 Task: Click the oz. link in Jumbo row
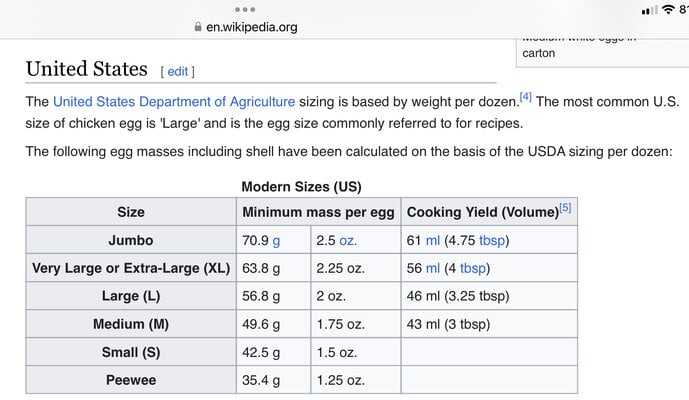tap(348, 240)
